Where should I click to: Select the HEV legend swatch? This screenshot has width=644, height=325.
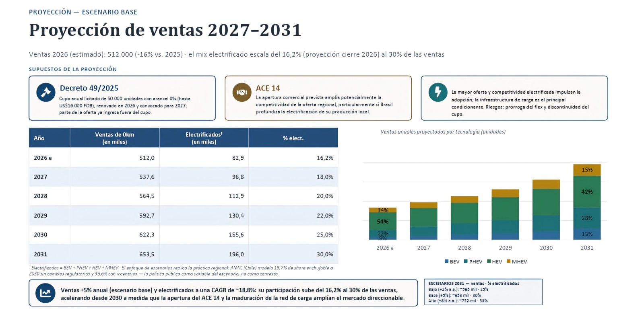coord(489,261)
